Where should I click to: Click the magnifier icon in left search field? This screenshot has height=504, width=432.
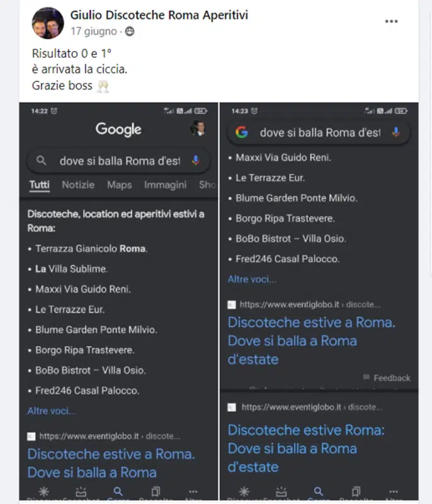click(41, 160)
